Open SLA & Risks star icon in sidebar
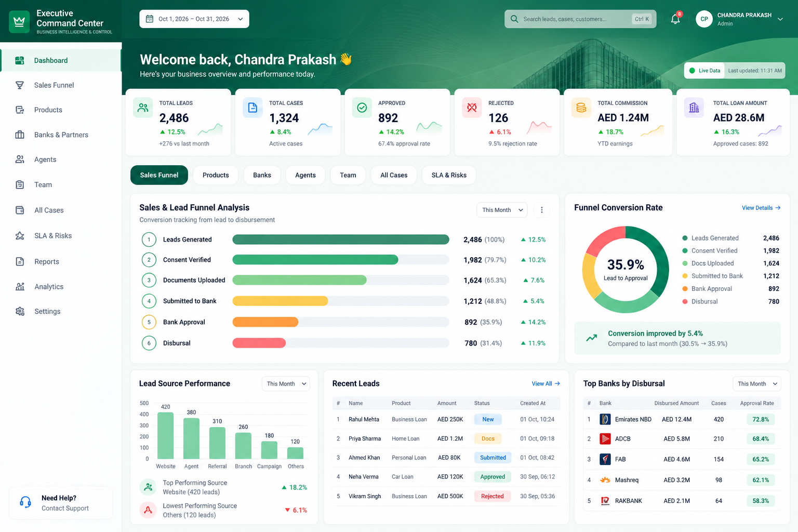 coord(20,236)
